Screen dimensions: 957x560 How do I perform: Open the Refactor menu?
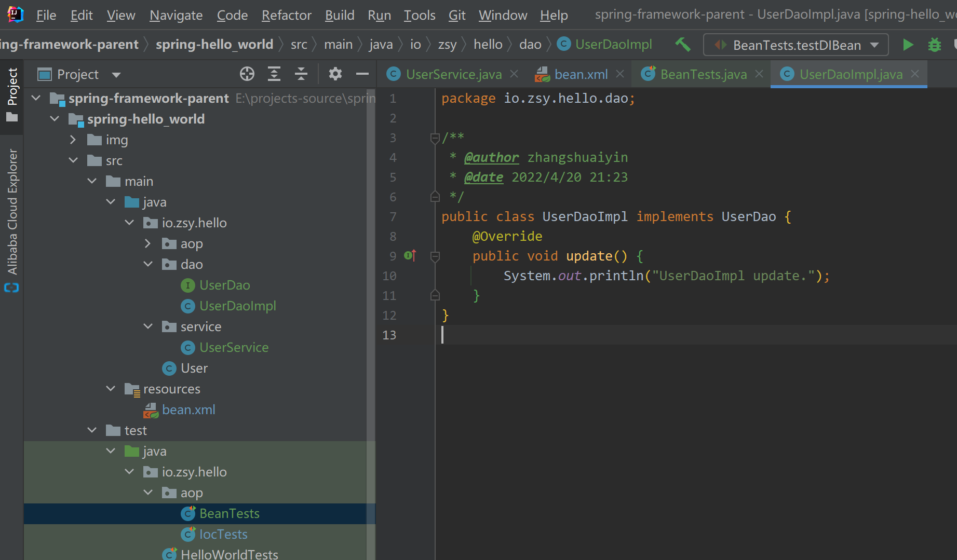[x=287, y=15]
